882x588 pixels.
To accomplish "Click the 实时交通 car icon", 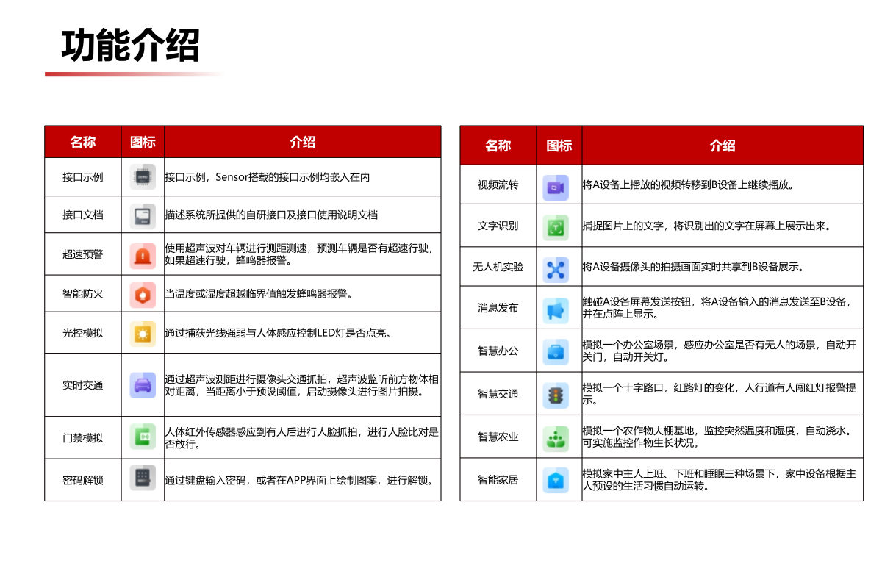I will click(x=143, y=383).
